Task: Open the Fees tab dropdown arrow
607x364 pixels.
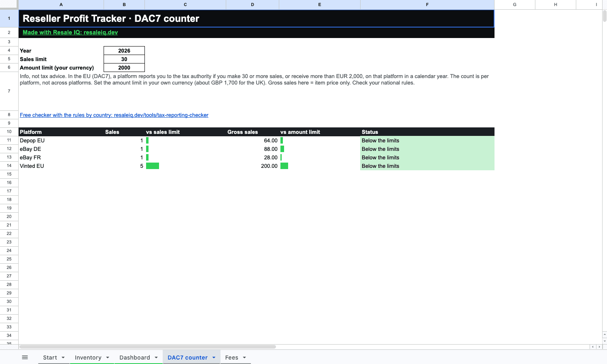Action: point(244,358)
